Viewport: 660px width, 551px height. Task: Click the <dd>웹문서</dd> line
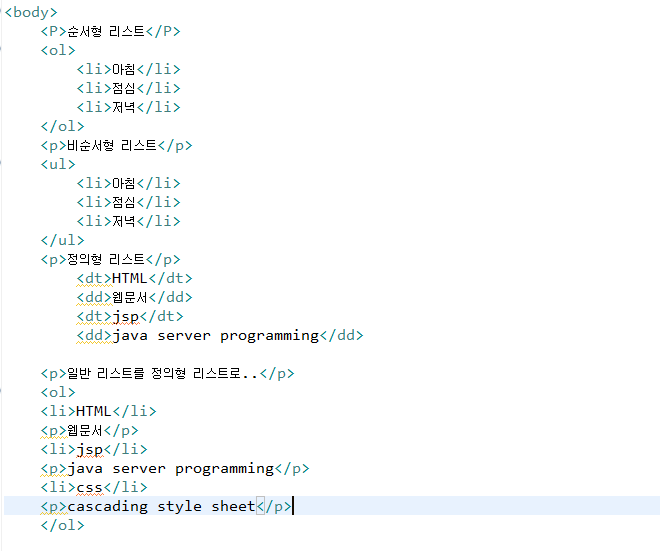coord(134,297)
